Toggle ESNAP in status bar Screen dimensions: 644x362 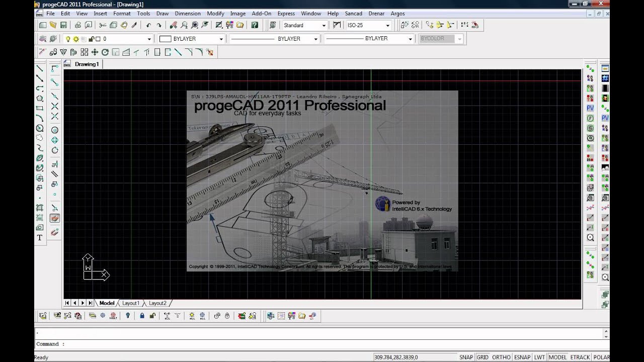[x=522, y=357]
